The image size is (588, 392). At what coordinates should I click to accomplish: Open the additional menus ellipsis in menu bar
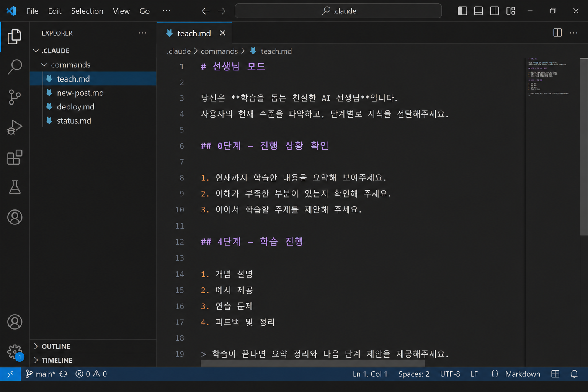click(167, 11)
